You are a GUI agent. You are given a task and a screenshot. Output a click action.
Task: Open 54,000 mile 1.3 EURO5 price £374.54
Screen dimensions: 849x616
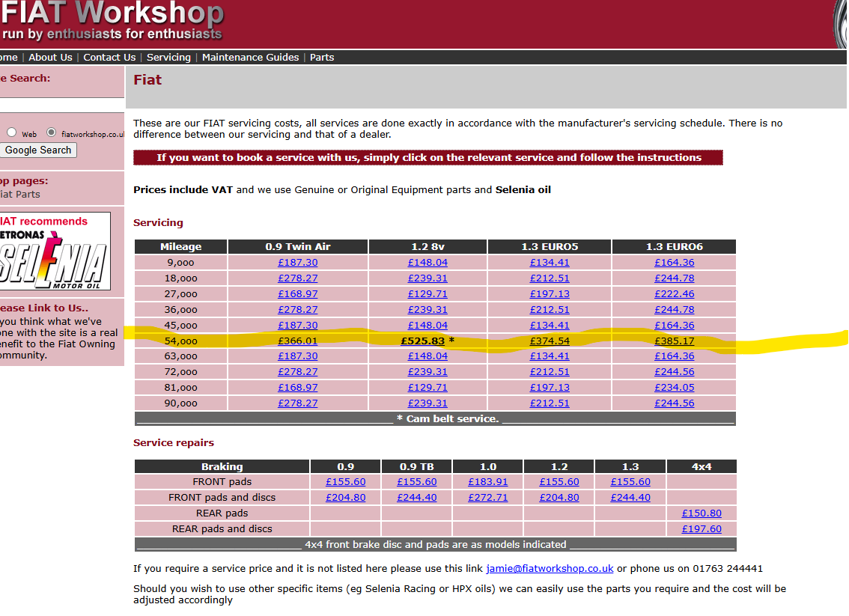550,341
